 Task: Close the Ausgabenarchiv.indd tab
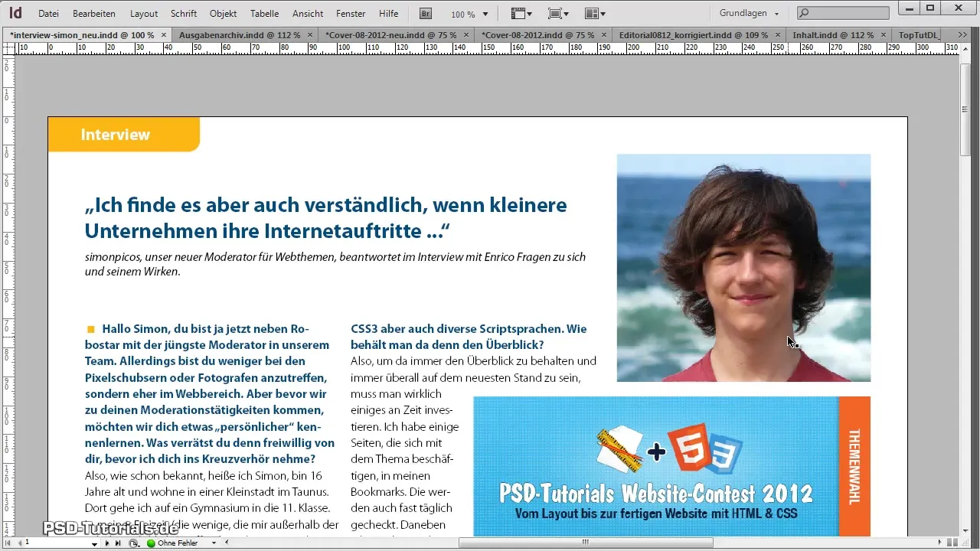309,35
